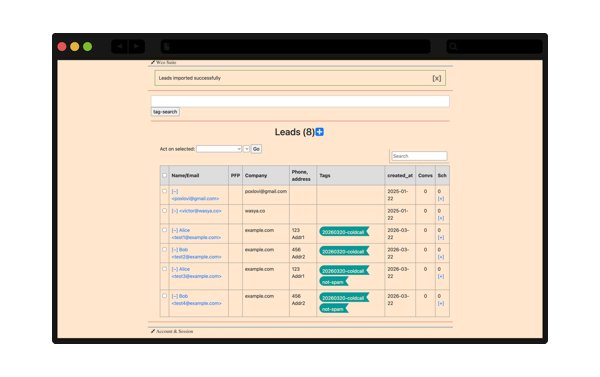
Task: Tick the checkbox for Bob test2@example.com
Action: pyautogui.click(x=165, y=250)
